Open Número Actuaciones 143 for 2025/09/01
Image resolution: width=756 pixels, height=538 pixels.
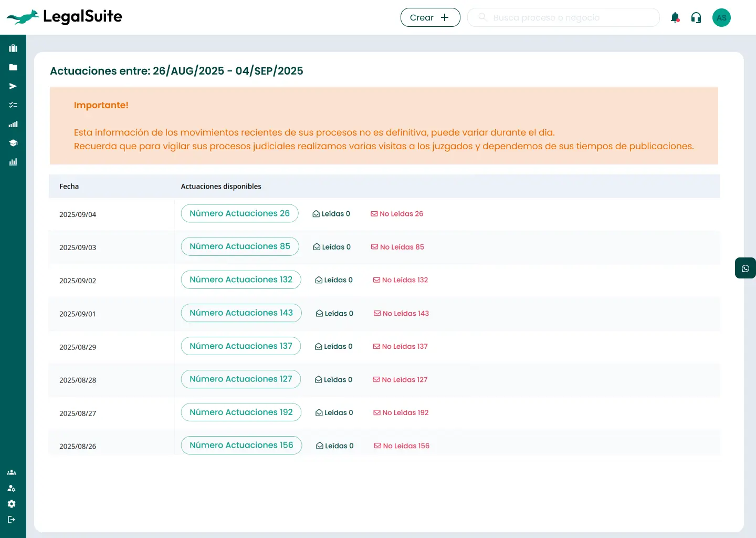click(x=241, y=313)
